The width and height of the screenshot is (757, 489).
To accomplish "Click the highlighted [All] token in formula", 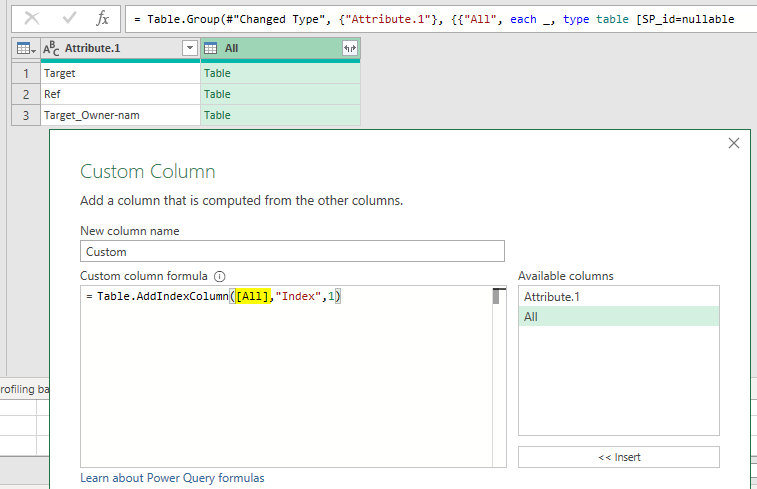I will pyautogui.click(x=253, y=296).
